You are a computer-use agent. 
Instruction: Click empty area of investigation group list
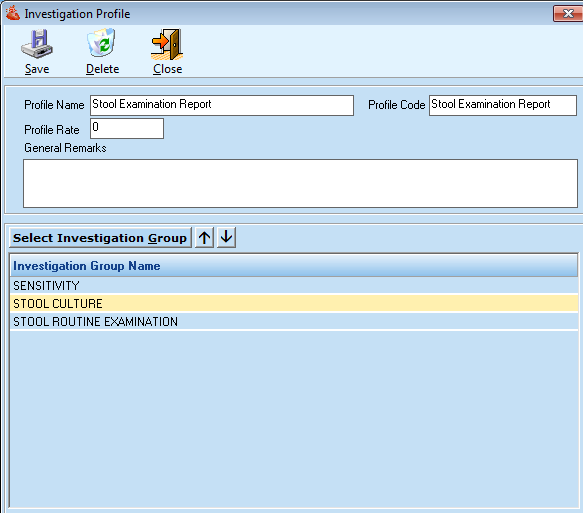(x=294, y=418)
